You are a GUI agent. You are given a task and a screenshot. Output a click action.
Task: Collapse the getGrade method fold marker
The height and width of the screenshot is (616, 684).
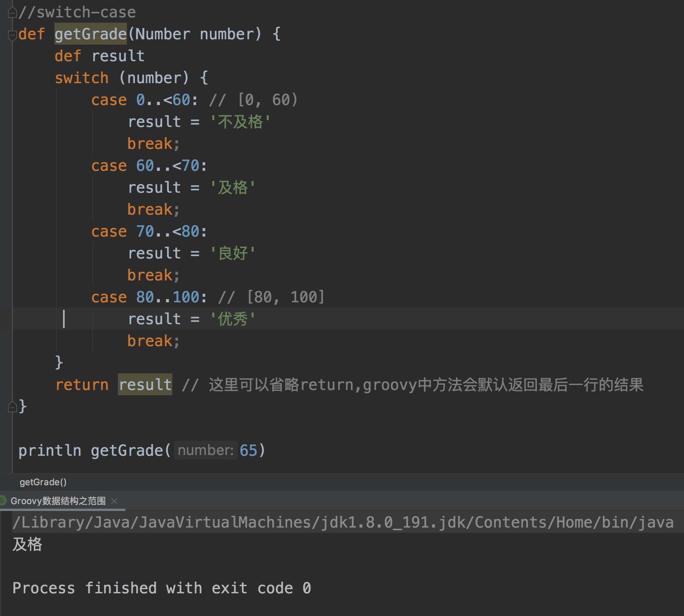12,35
